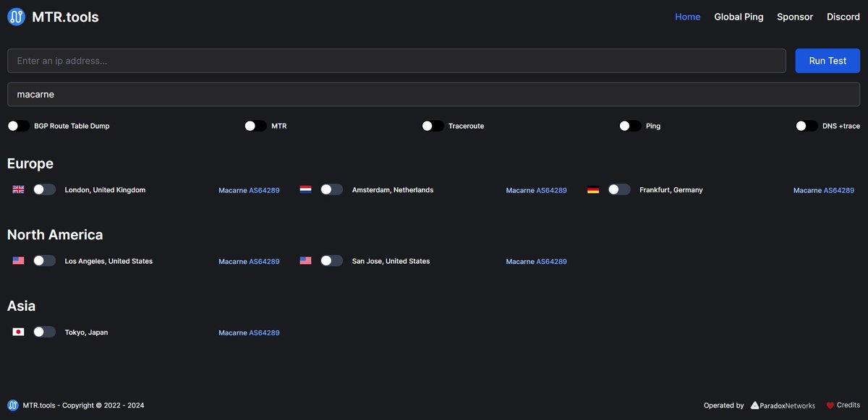This screenshot has width=868, height=420.
Task: Turn on the MTR toggle
Action: (x=255, y=126)
